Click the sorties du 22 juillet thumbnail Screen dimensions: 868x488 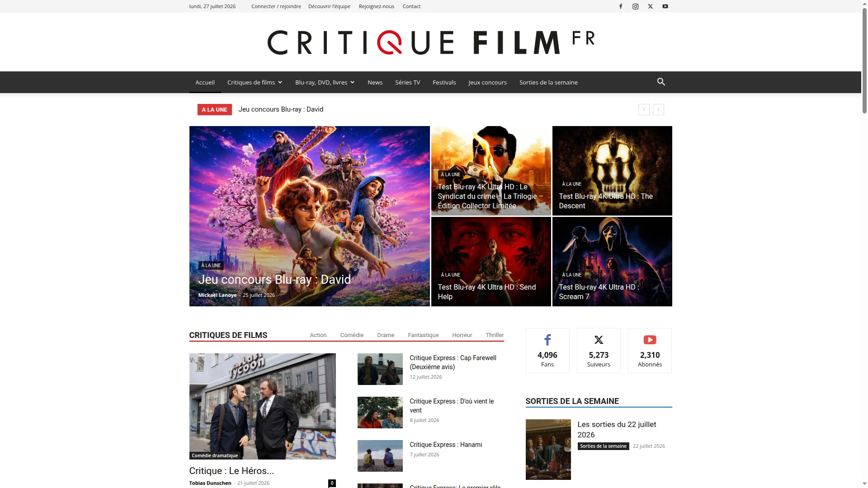[x=548, y=450]
